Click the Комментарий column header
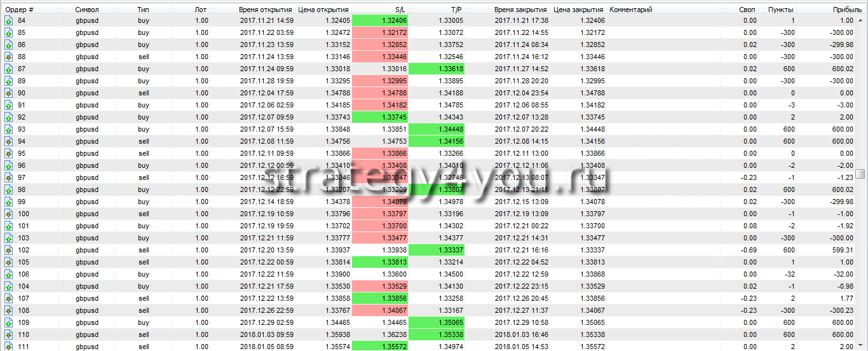 (x=630, y=10)
